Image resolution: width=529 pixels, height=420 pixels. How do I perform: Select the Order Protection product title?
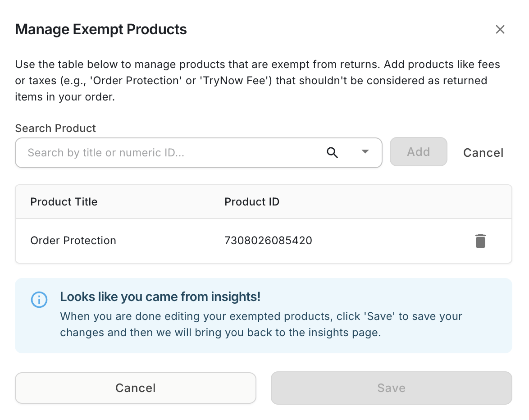(x=73, y=241)
